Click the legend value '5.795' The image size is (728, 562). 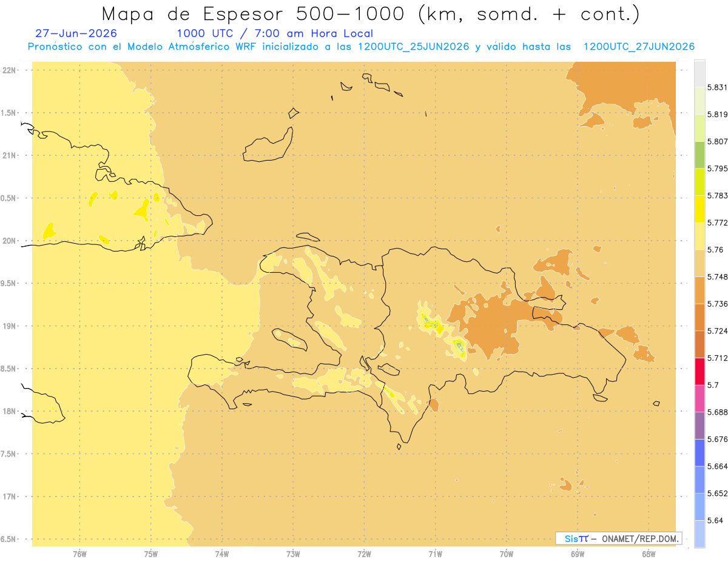717,169
